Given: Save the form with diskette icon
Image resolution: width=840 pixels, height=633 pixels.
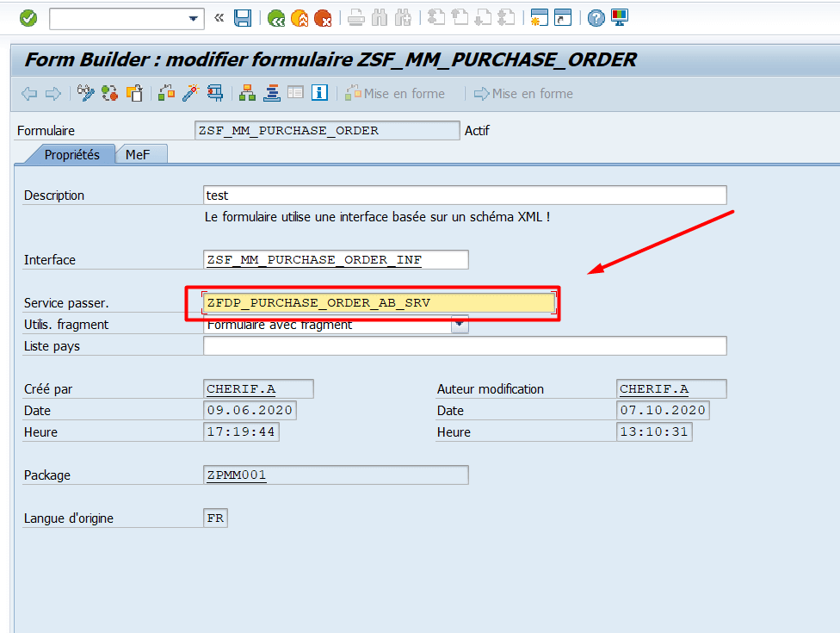Looking at the screenshot, I should pos(243,18).
